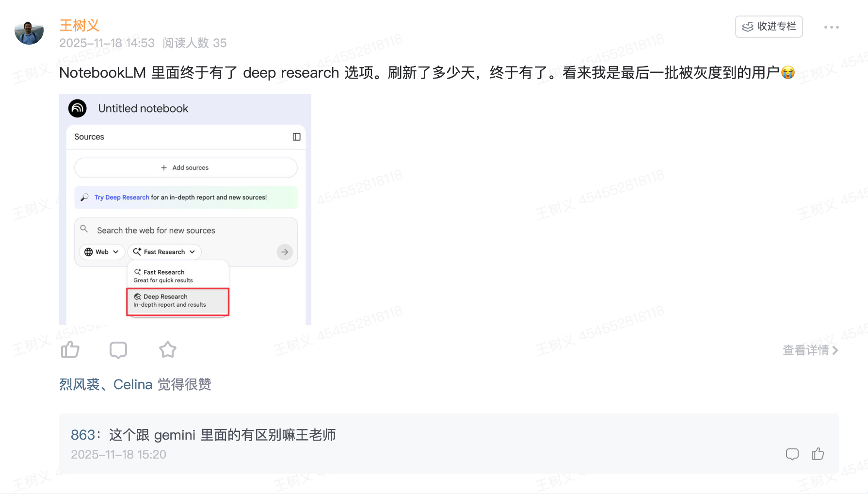
Task: Open liker 烈风裘's profile link
Action: pos(79,384)
